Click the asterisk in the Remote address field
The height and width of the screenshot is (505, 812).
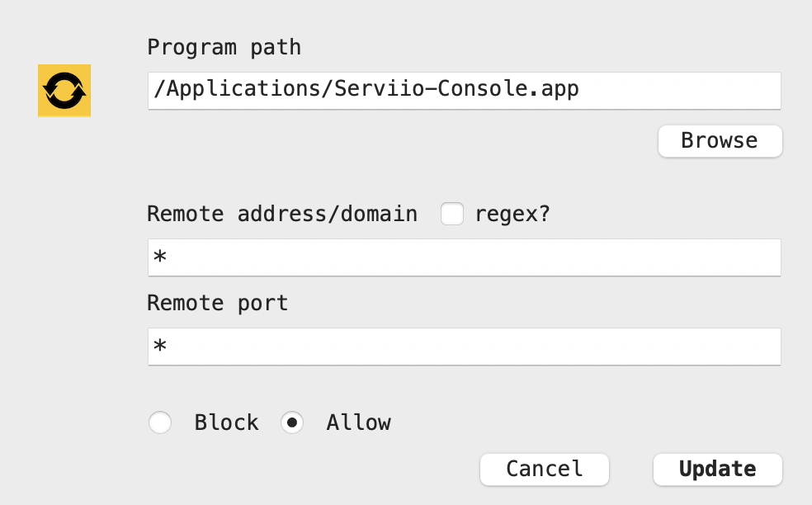click(160, 259)
